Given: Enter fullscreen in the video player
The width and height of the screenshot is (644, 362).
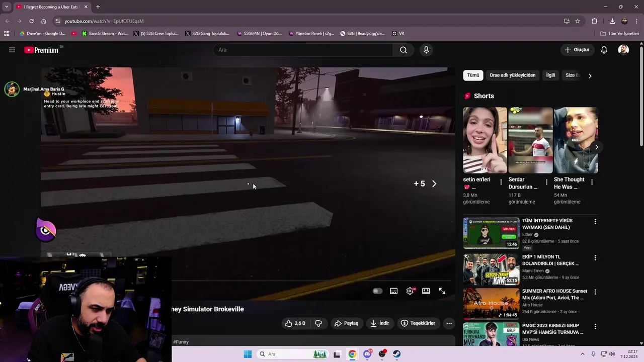Looking at the screenshot, I should (x=442, y=291).
